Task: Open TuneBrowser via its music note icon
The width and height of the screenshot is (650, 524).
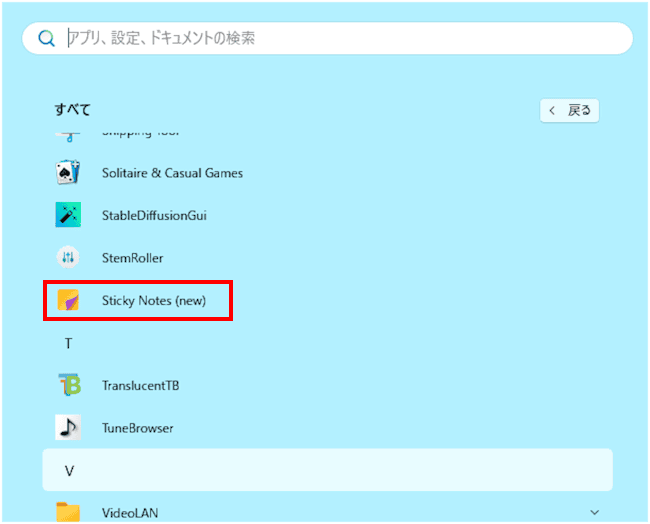Action: (68, 428)
